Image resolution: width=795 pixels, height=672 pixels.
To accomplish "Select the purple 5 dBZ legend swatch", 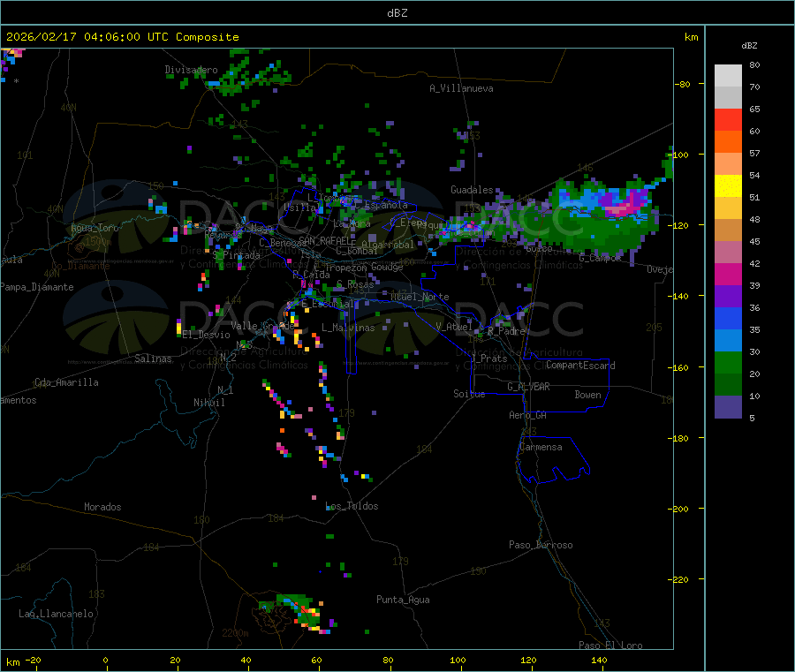I will coord(728,407).
